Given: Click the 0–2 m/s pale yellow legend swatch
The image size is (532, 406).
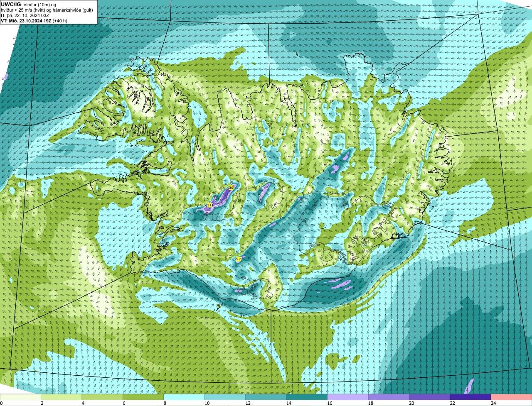Looking at the screenshot, I should point(21,397).
